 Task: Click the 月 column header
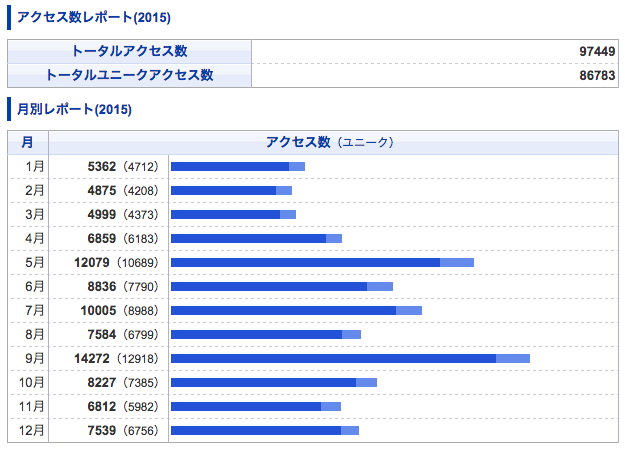pyautogui.click(x=28, y=142)
